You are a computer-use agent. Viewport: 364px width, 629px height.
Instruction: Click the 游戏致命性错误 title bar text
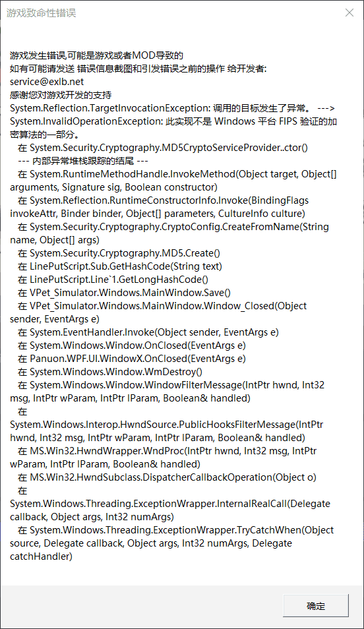(41, 13)
